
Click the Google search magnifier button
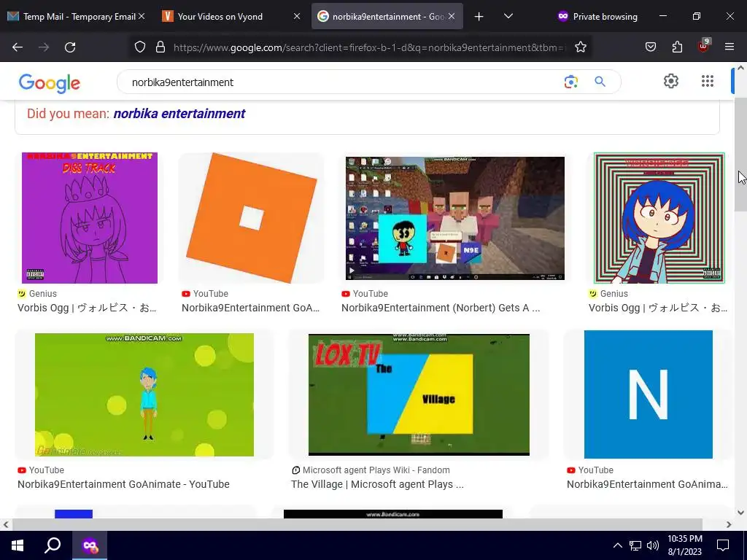(x=600, y=82)
